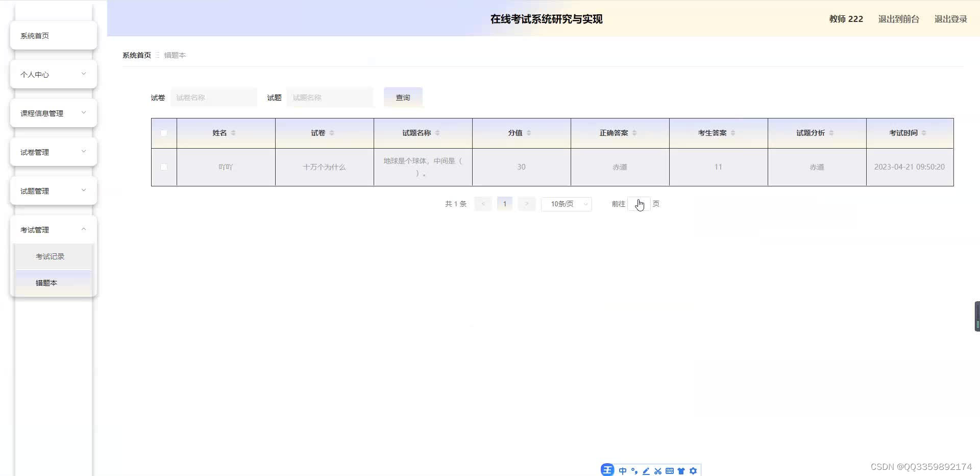Go to next page arrow
The width and height of the screenshot is (980, 476).
click(527, 204)
